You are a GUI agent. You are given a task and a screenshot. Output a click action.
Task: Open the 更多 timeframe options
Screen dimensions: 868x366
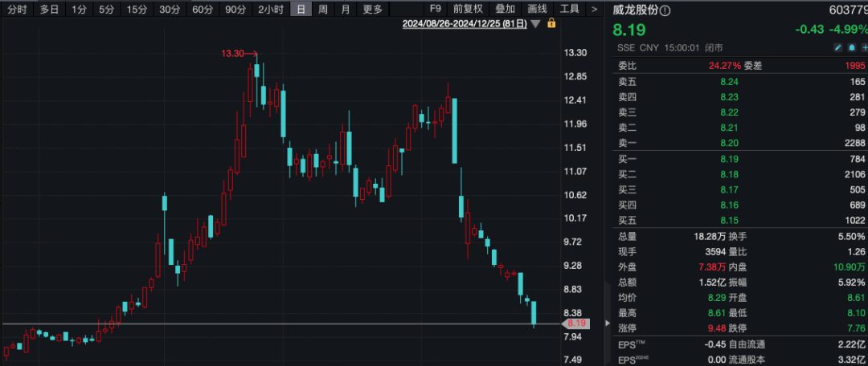(373, 9)
